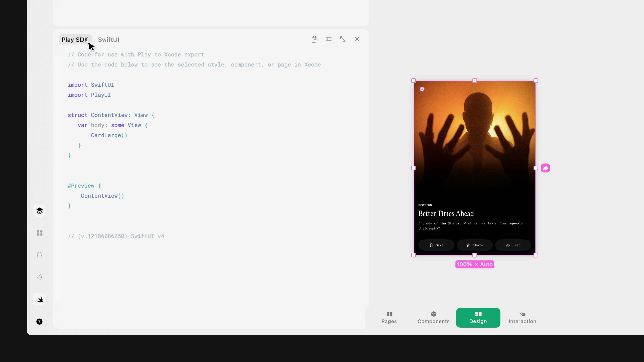Click the four-dots grid sidebar icon
Image resolution: width=644 pixels, height=362 pixels.
pyautogui.click(x=40, y=233)
